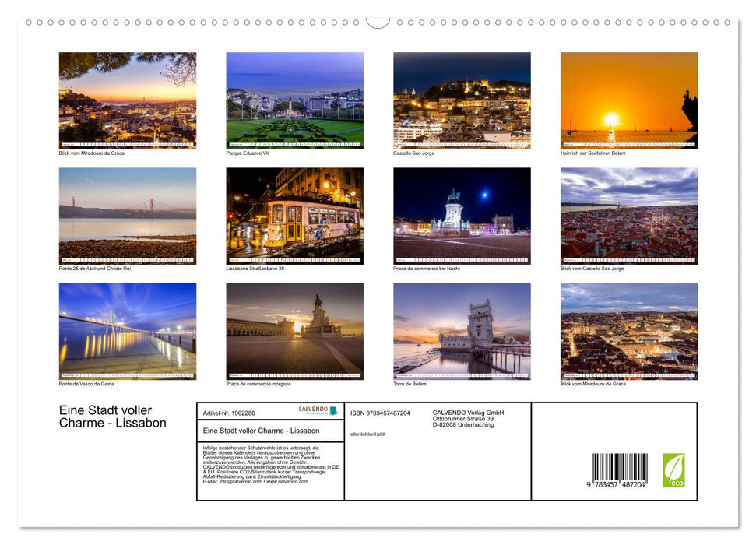The width and height of the screenshot is (756, 545).
Task: Select the Castello Sao Jorge night photo
Action: [462, 100]
